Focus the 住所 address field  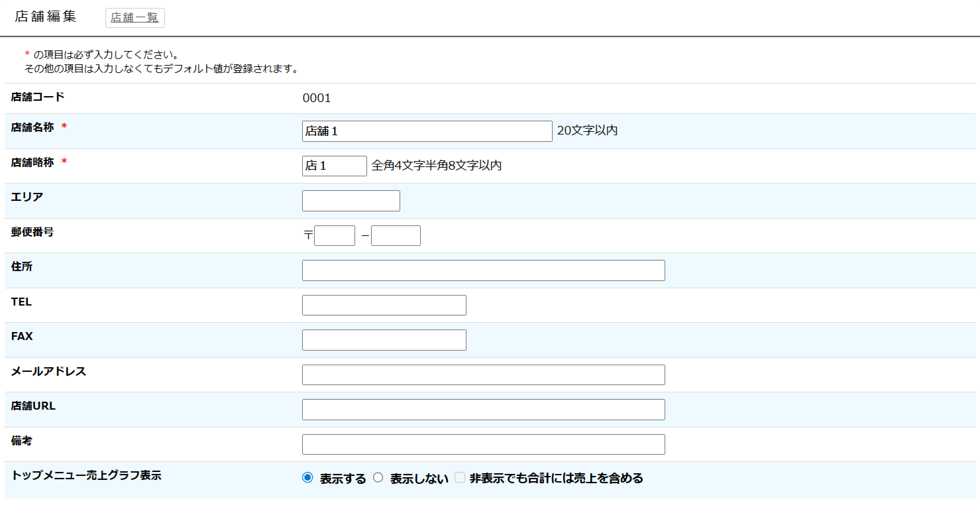[x=483, y=270]
